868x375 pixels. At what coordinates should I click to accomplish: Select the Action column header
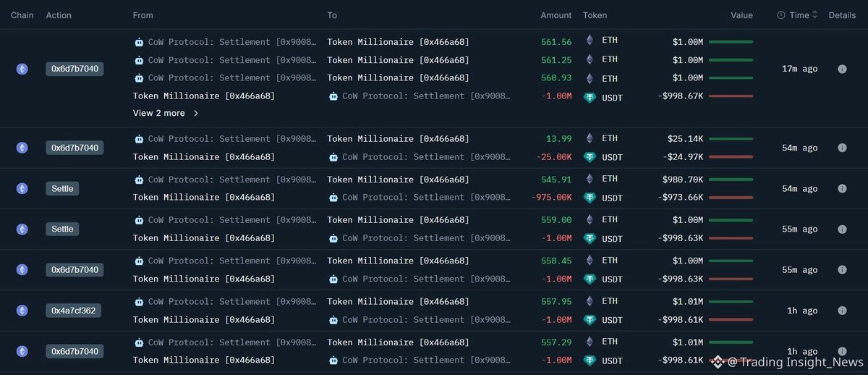click(59, 15)
